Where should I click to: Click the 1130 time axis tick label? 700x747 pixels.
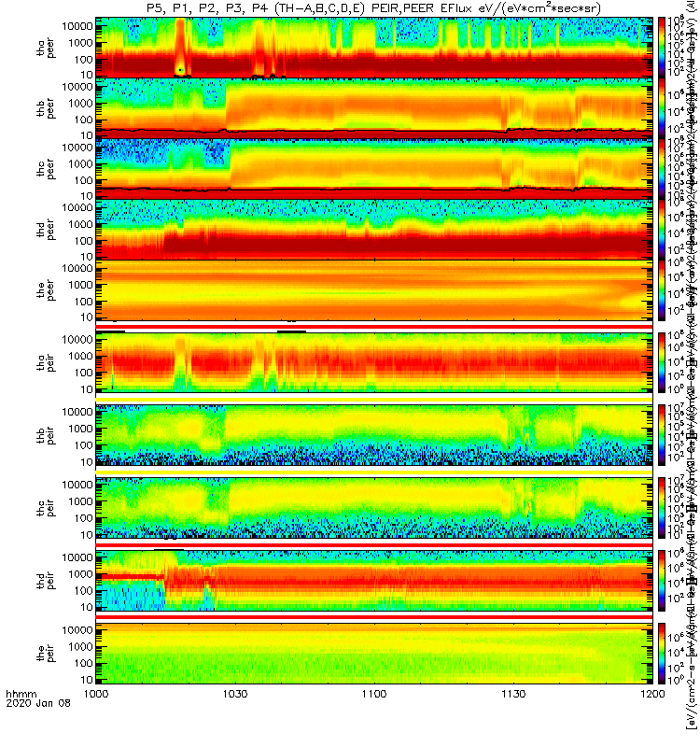tap(513, 694)
